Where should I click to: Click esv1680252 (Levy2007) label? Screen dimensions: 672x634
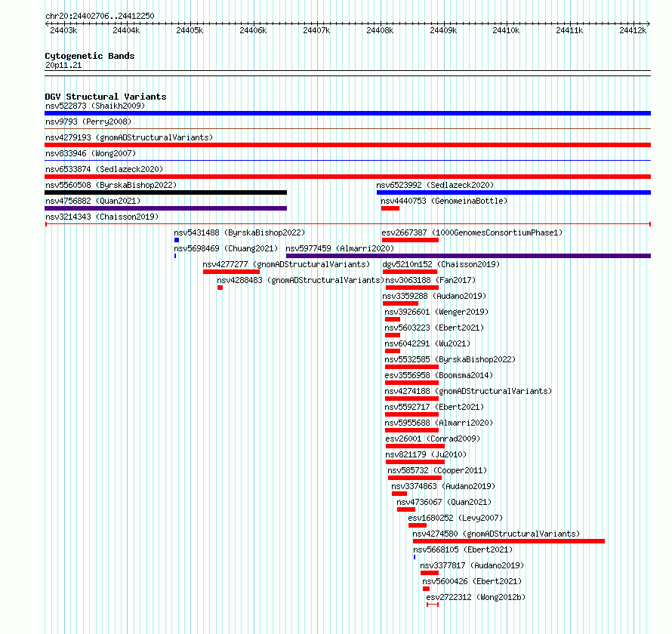click(455, 518)
